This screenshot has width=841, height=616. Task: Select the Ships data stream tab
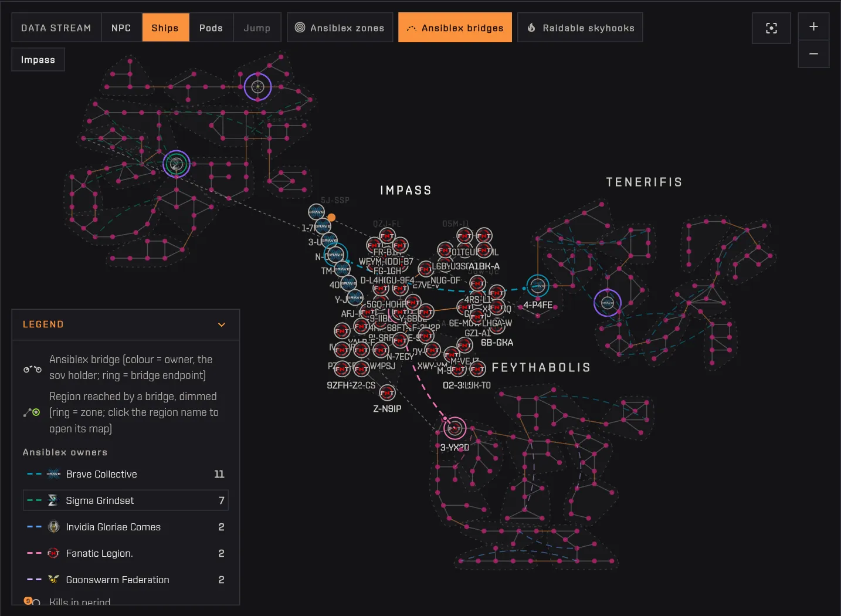point(165,28)
